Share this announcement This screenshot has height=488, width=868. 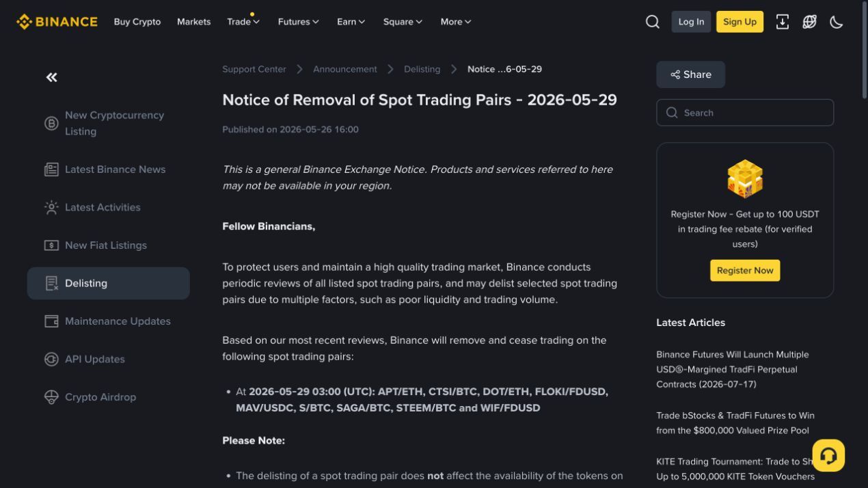click(690, 74)
